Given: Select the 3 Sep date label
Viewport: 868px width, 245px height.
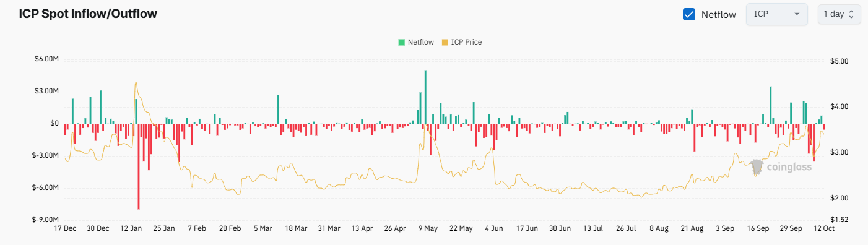Looking at the screenshot, I should (x=725, y=228).
